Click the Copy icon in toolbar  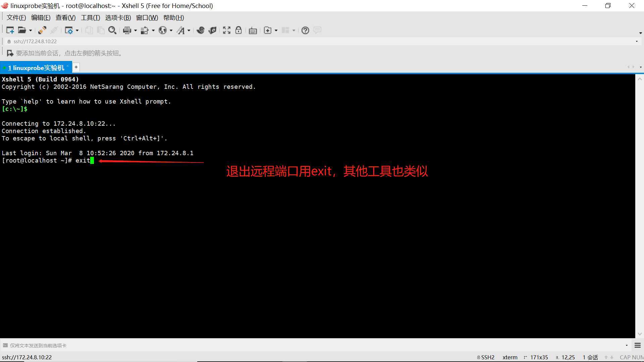tap(89, 30)
